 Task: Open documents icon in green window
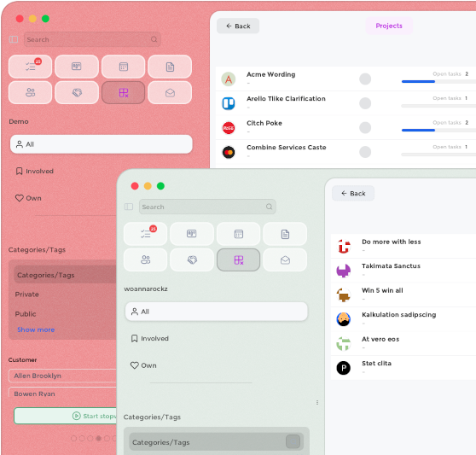coord(285,234)
